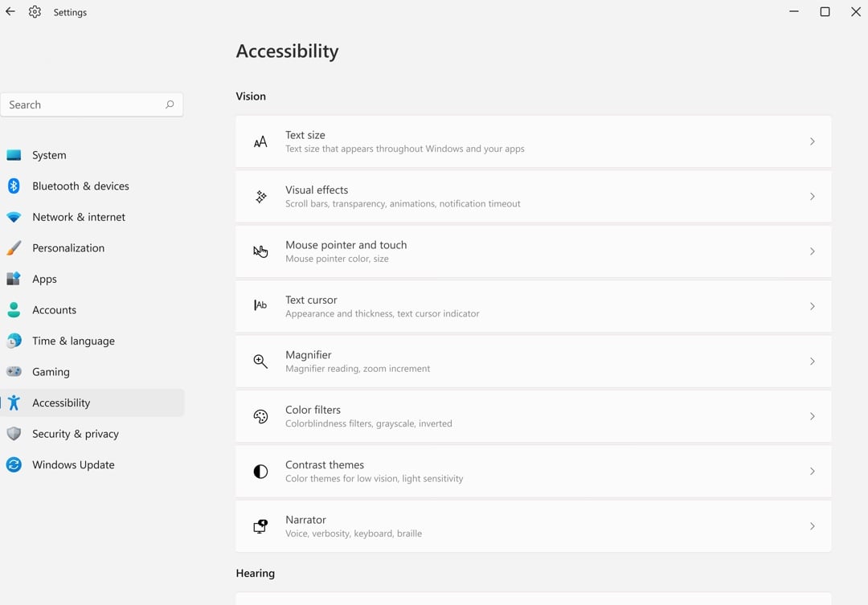Open System in the sidebar
This screenshot has height=605, width=868.
[x=49, y=155]
